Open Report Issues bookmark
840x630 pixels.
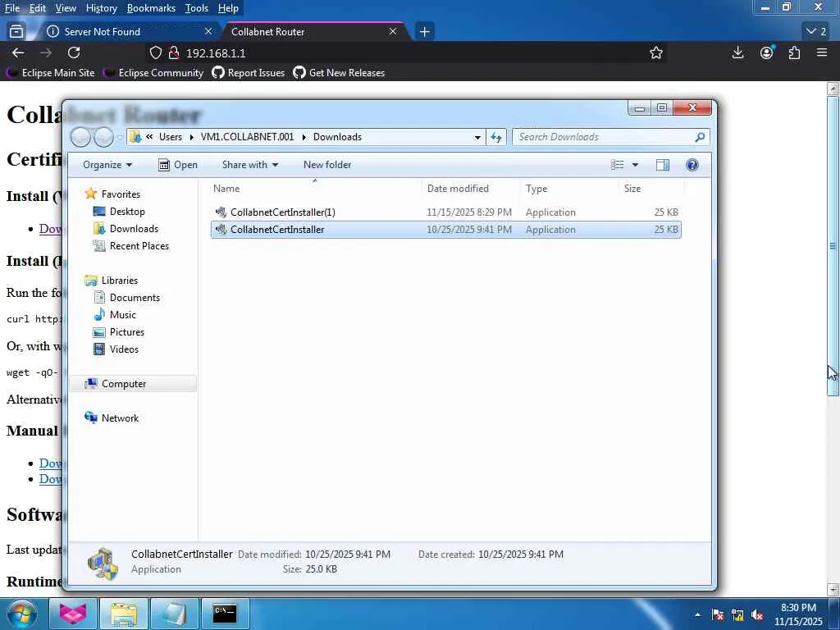click(249, 73)
